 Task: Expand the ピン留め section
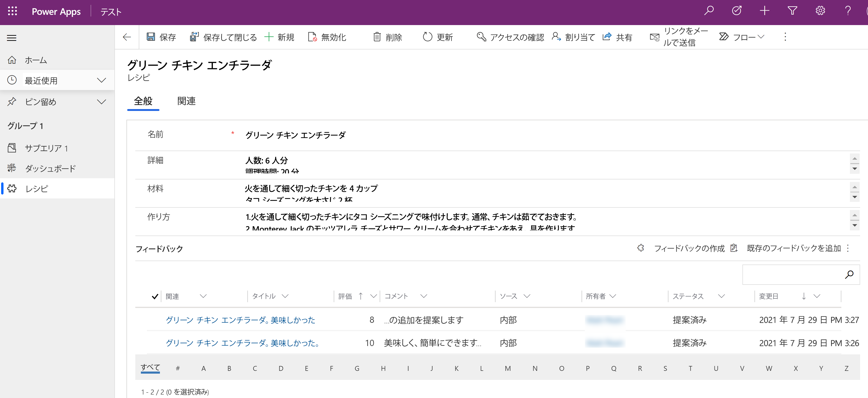[x=101, y=102]
